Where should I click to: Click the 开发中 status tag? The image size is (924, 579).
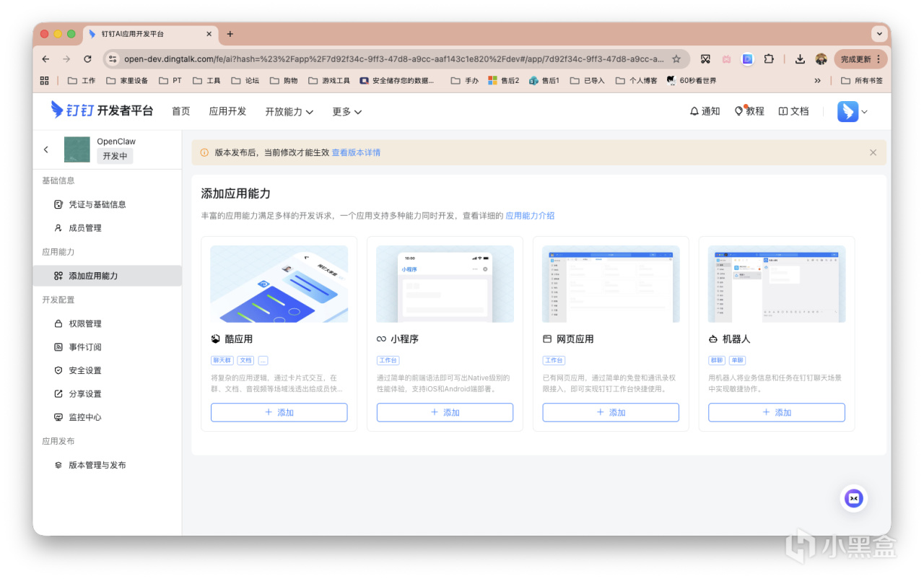click(115, 156)
